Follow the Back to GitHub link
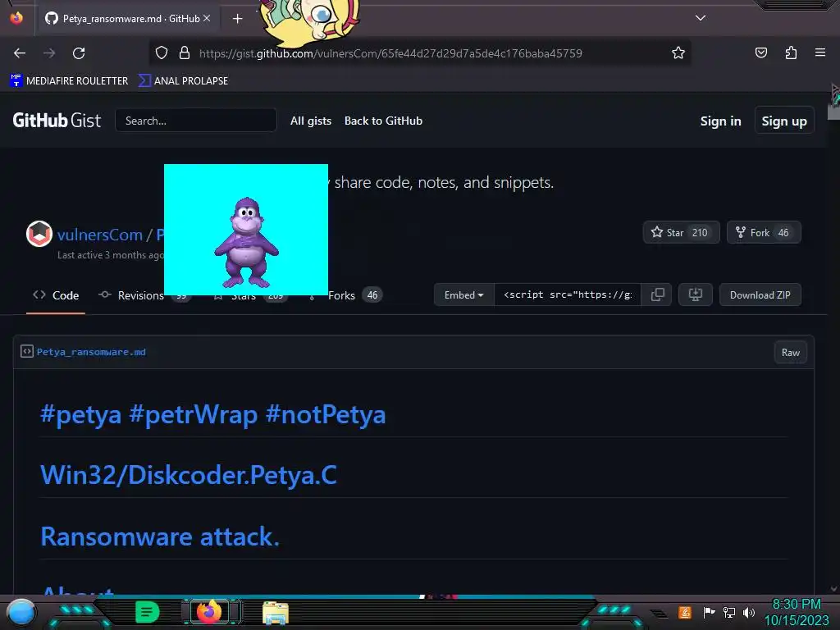 tap(384, 121)
